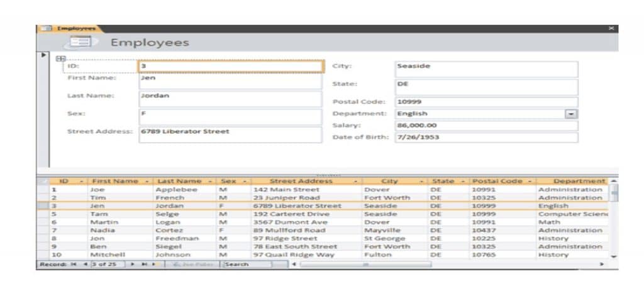Open the Postal Code column filter dropdown
The width and height of the screenshot is (644, 286).
[x=530, y=182]
